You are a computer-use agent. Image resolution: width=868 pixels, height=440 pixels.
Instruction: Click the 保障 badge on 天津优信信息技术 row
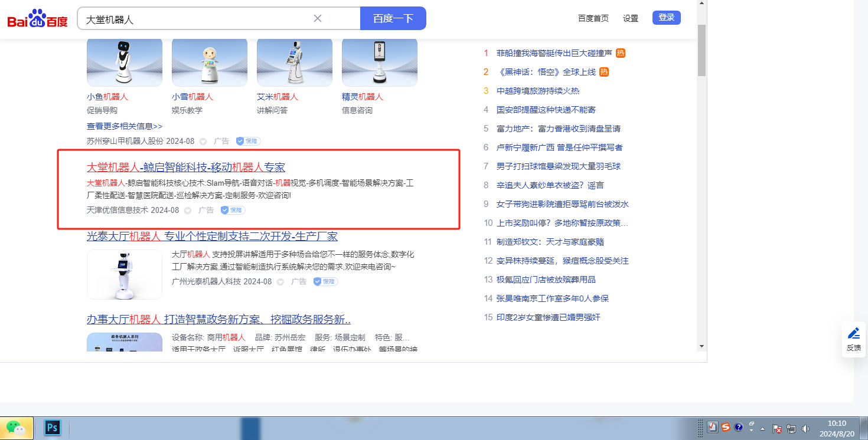[233, 211]
